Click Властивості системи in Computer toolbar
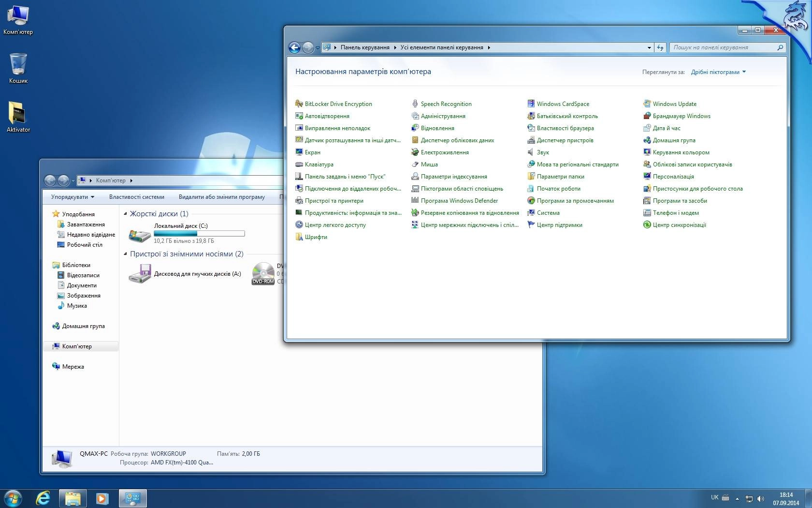Image resolution: width=812 pixels, height=508 pixels. [137, 197]
